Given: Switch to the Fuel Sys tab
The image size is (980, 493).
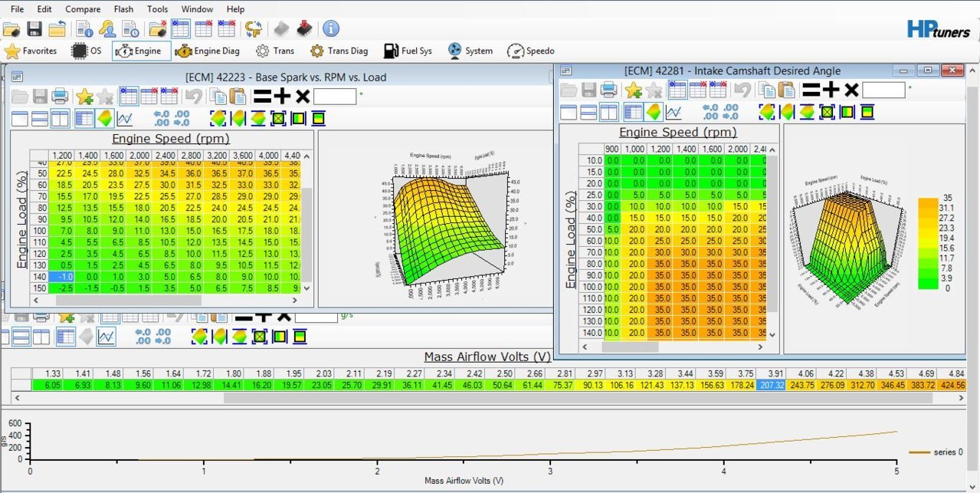Looking at the screenshot, I should 408,51.
